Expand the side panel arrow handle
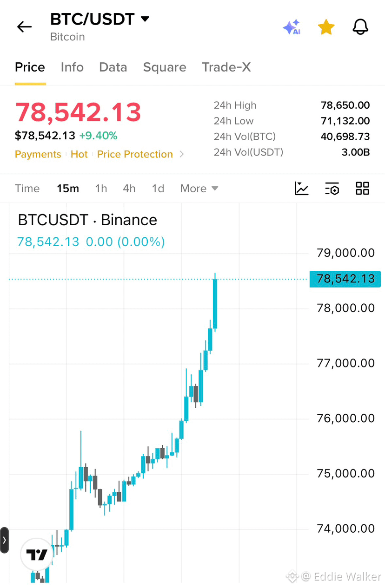This screenshot has width=385, height=588. [4, 540]
